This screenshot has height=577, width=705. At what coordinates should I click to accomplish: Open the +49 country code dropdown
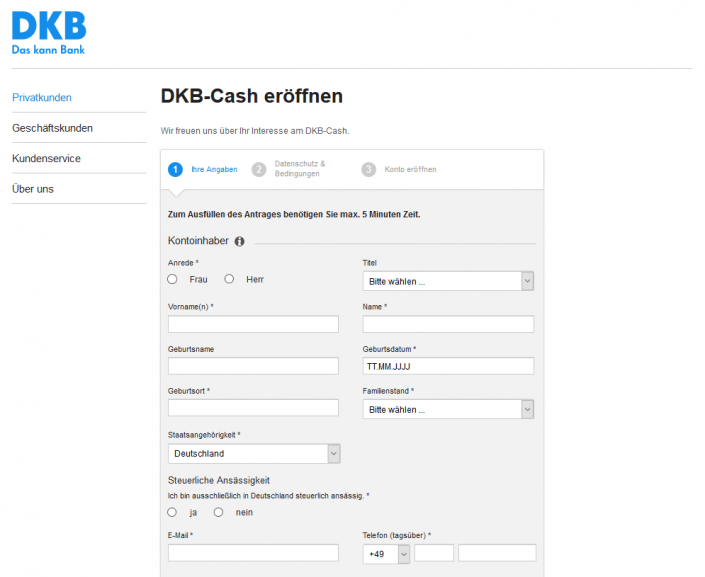386,554
